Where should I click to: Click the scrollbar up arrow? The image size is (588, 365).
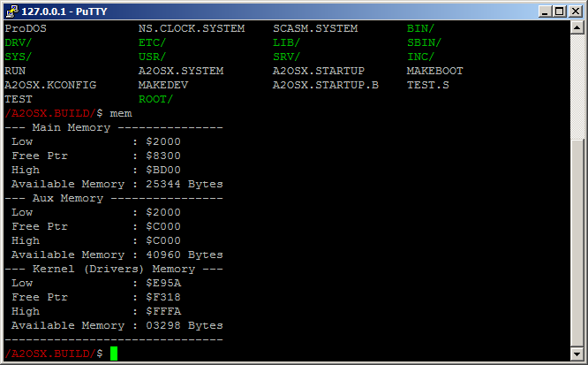(577, 27)
